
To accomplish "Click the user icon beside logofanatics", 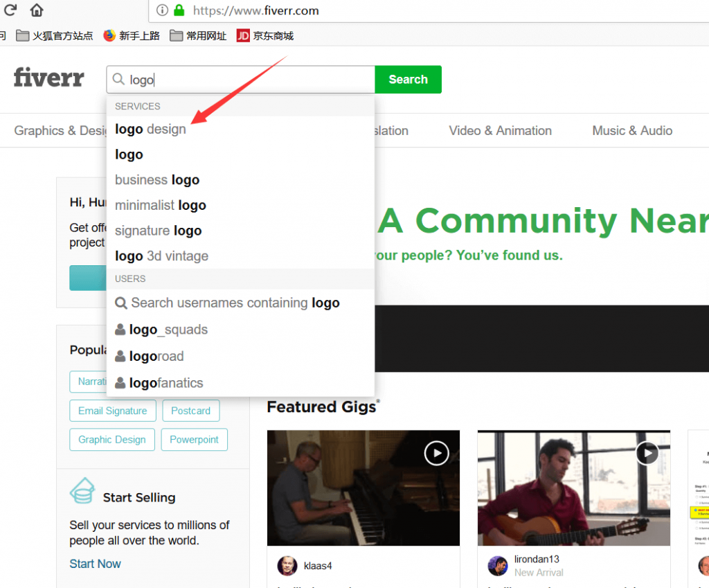I will pos(120,383).
